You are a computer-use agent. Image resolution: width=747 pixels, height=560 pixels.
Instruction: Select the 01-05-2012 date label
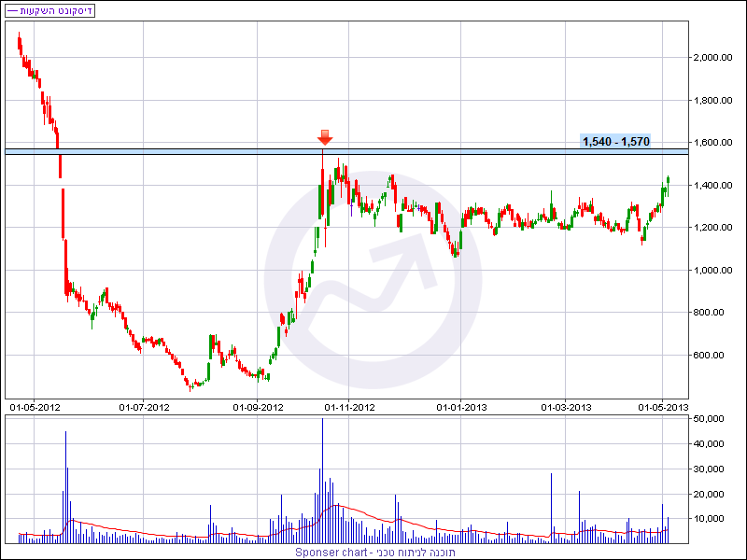point(35,407)
